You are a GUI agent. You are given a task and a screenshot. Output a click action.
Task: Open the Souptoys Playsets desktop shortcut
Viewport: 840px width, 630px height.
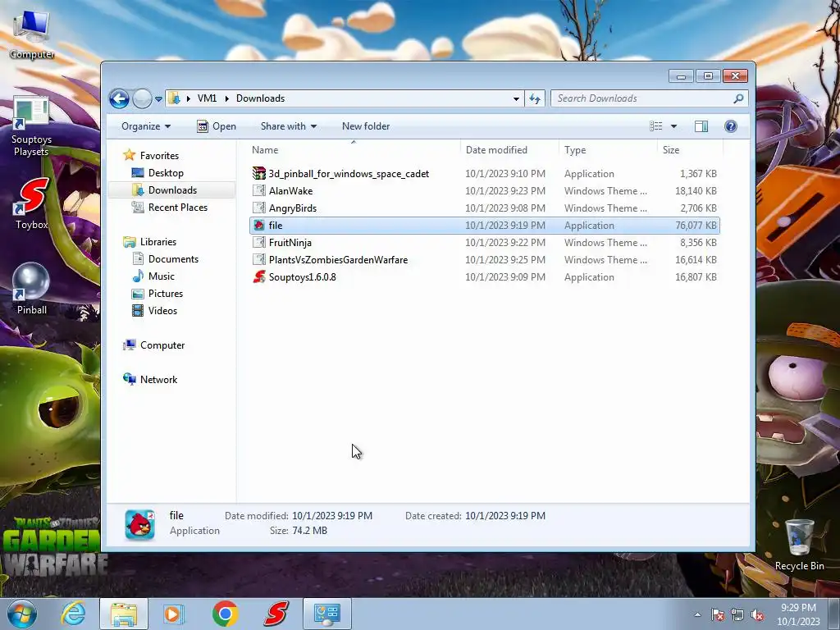point(31,126)
